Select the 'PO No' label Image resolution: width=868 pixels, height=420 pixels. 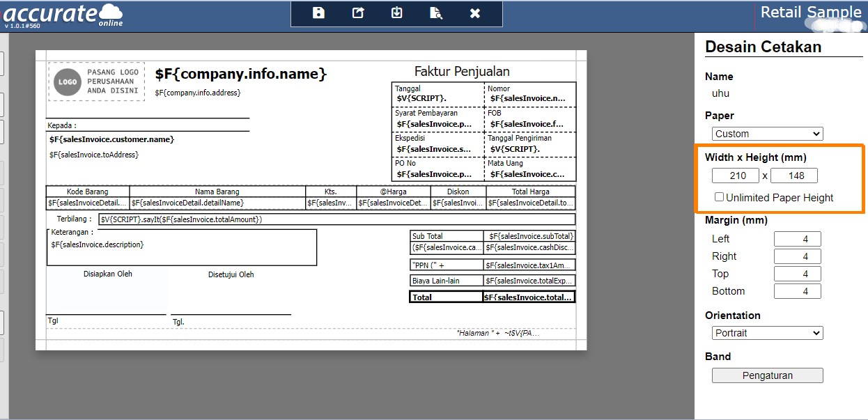pyautogui.click(x=405, y=163)
